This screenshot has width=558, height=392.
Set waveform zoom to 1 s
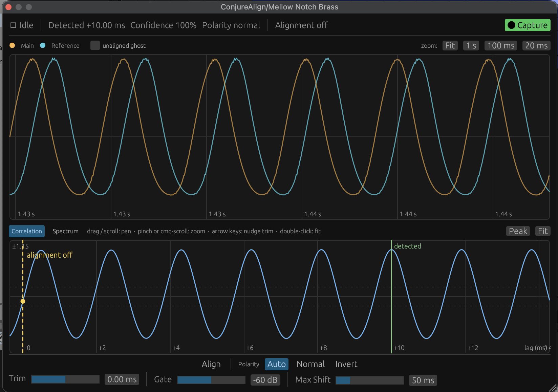coord(471,46)
